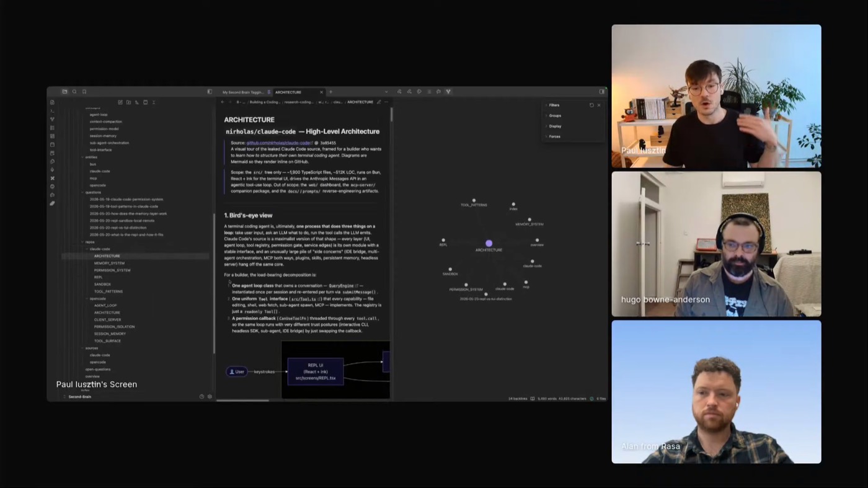
Task: Click the terminal ribbon icon
Action: coord(52,111)
